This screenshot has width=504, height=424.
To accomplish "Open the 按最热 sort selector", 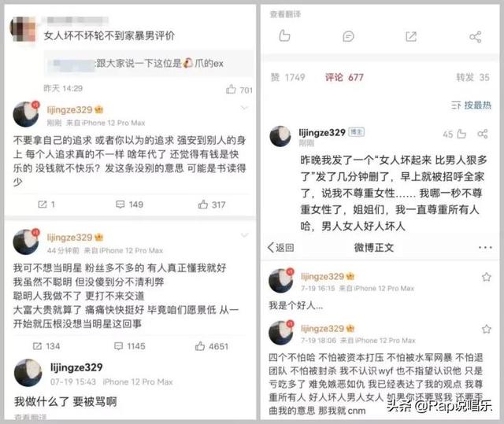I will (x=471, y=105).
